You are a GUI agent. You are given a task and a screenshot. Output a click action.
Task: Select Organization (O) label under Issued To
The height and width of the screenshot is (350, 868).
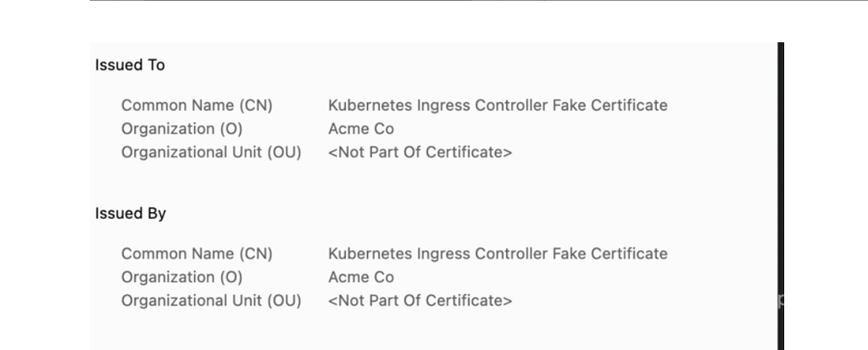coord(181,129)
